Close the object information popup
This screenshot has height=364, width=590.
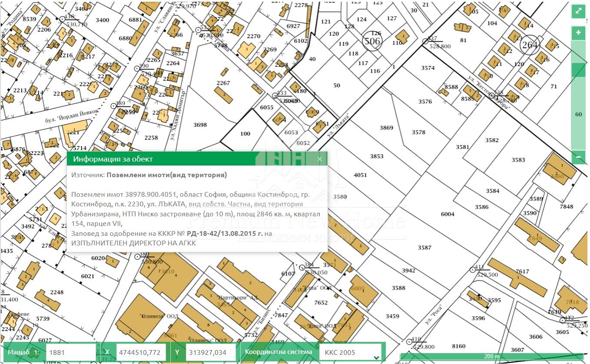(x=320, y=159)
